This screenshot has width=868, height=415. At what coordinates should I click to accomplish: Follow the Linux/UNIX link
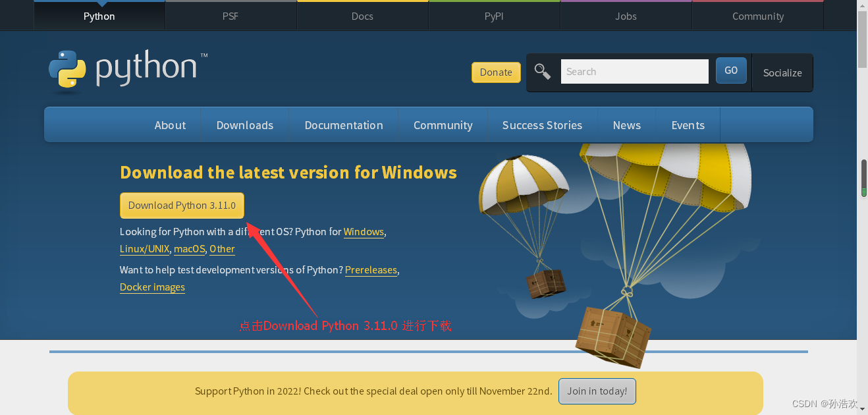145,249
